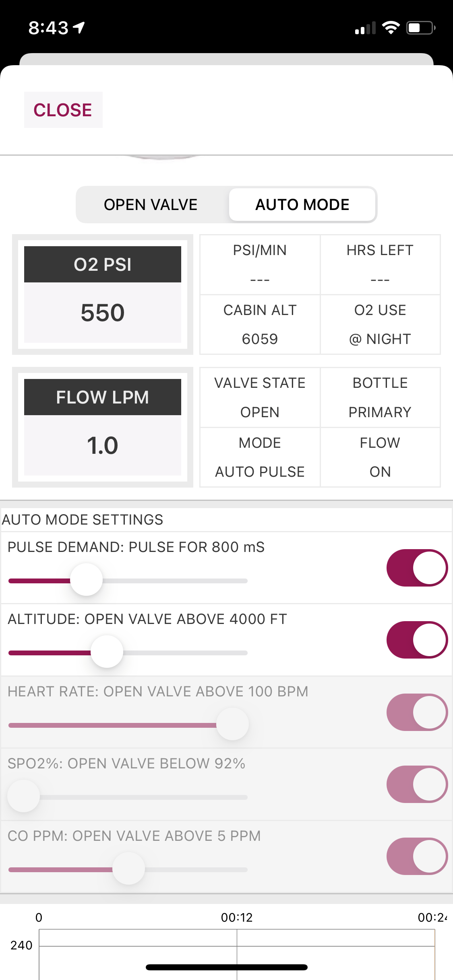Screen dimensions: 453x980
Task: Switch to OPEN VALVE mode
Action: pos(151,205)
